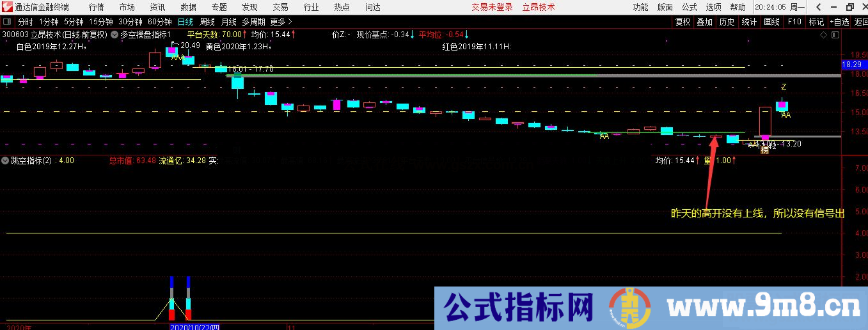Image resolution: width=868 pixels, height=330 pixels.
Task: Switch to the 周线 weekly tab
Action: coord(207,22)
